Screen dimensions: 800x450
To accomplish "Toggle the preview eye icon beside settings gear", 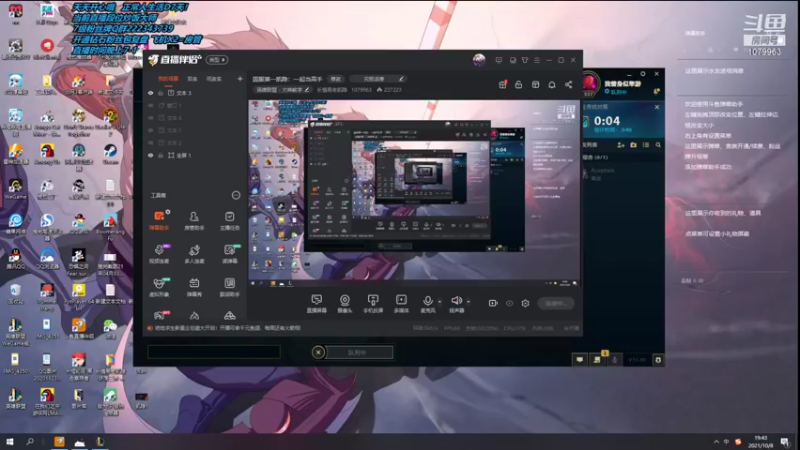I will [509, 303].
